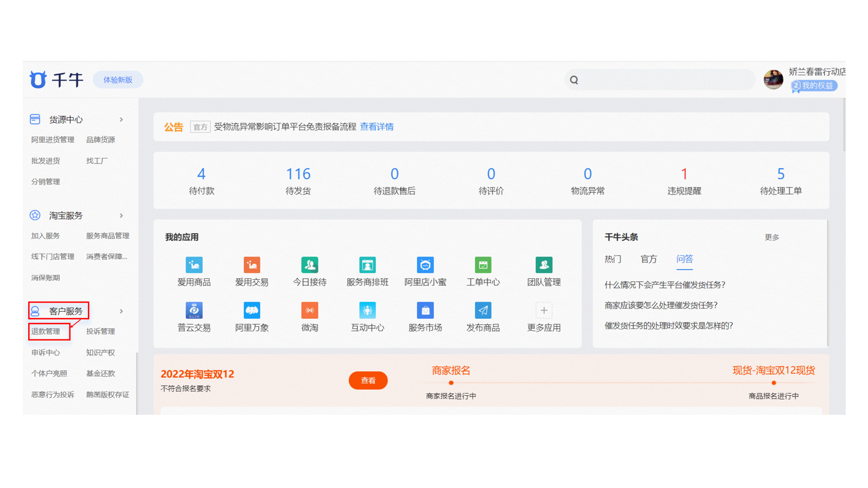Screen dimensions: 868x488
Task: Expand the 淘宝服务 section arrow
Action: point(122,216)
